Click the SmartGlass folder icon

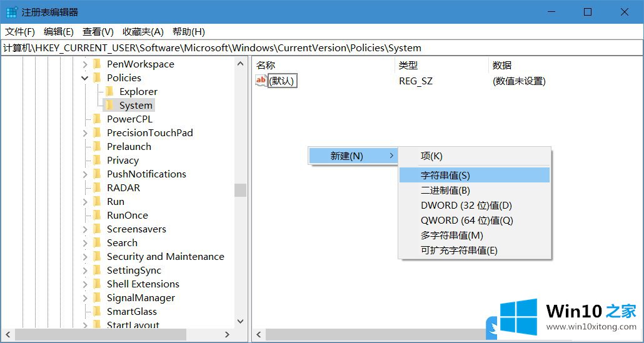click(x=97, y=311)
